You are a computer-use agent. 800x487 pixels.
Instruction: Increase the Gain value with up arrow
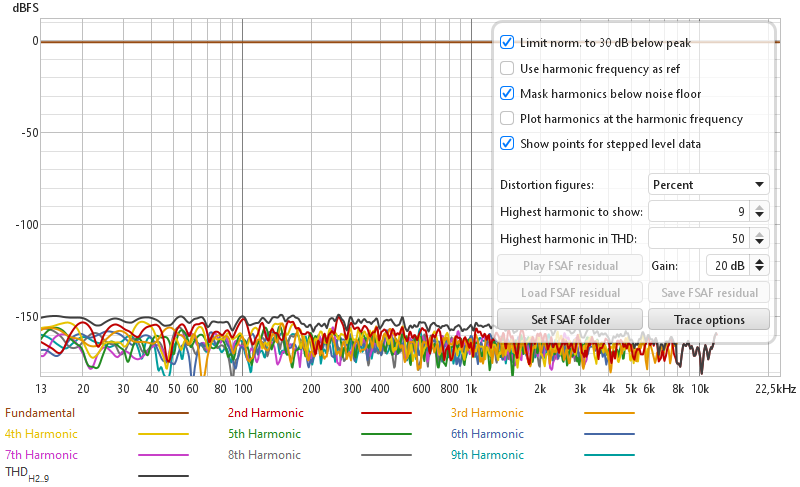(759, 261)
